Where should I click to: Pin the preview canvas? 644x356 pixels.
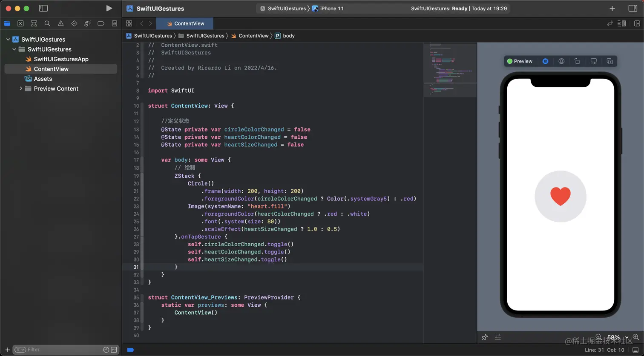pyautogui.click(x=485, y=337)
